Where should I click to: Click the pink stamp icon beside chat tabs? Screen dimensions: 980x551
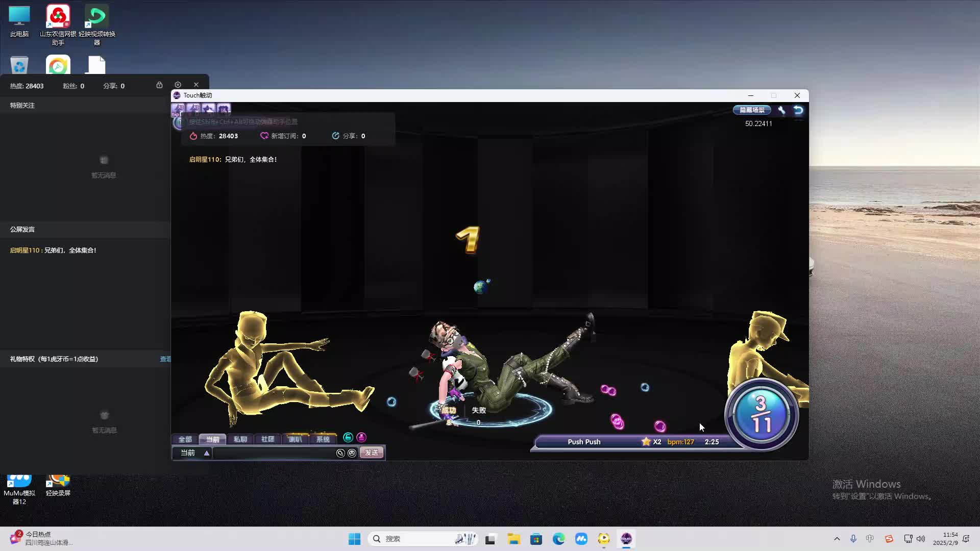tap(361, 437)
